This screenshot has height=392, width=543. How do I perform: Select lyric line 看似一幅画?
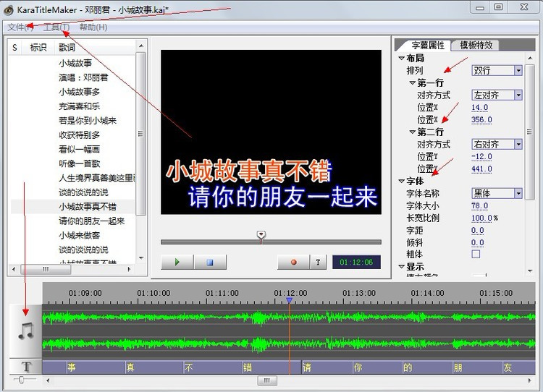[x=80, y=150]
